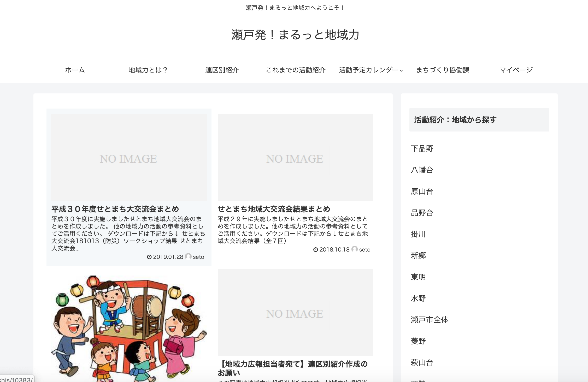
Task: Click the date text 2018.10.18
Action: [334, 250]
